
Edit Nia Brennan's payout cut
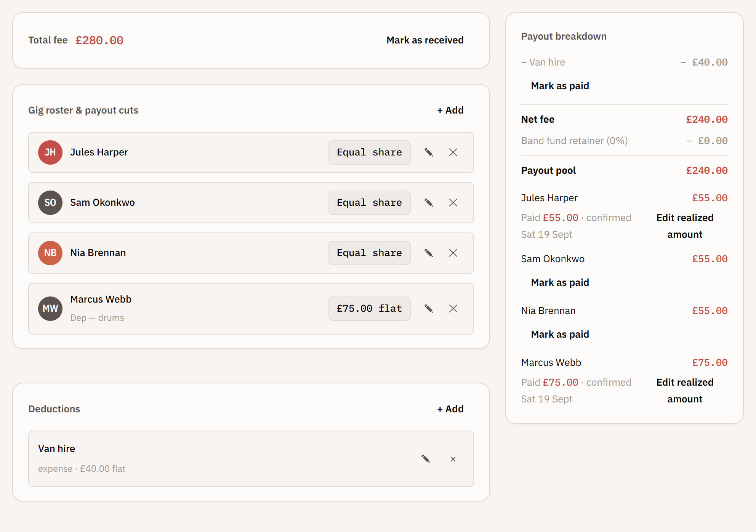[x=429, y=253]
